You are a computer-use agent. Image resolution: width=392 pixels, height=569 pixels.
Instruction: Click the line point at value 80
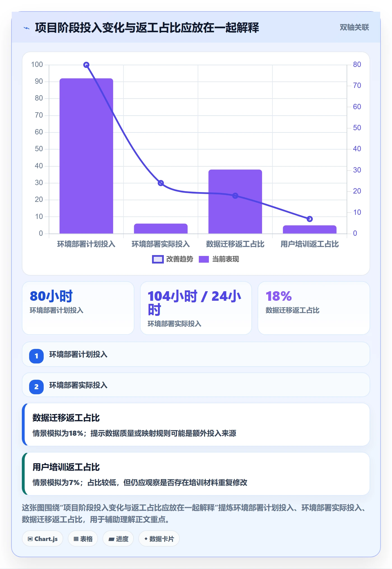87,65
